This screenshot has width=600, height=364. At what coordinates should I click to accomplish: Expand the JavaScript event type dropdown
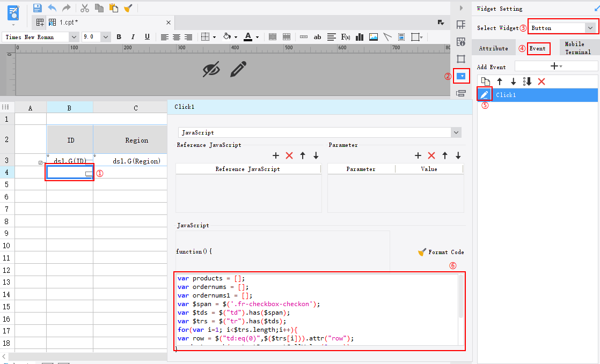click(x=456, y=132)
